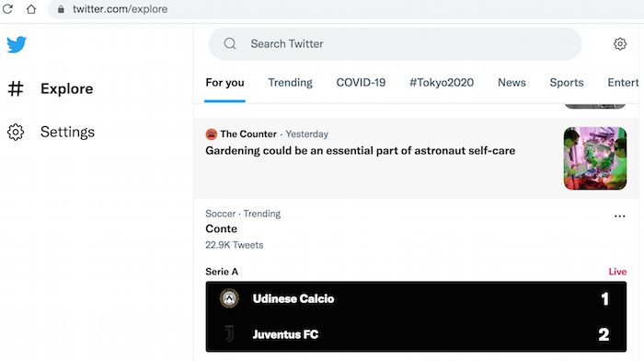Click the Serie A heading
The height and width of the screenshot is (361, 644).
pyautogui.click(x=222, y=272)
